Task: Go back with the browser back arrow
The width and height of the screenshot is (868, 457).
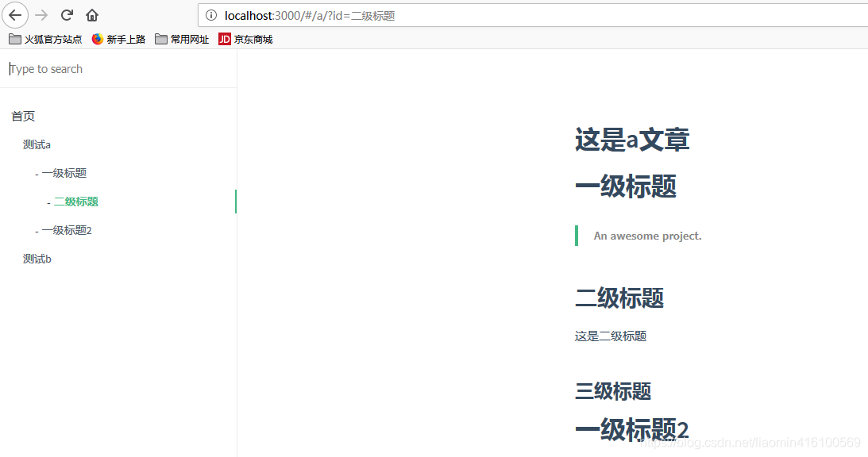Action: point(15,15)
